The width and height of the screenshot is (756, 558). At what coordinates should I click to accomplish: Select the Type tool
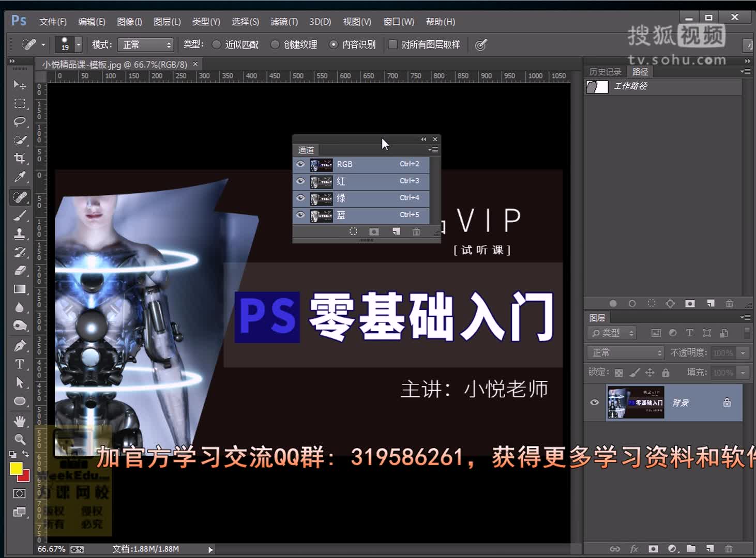20,364
